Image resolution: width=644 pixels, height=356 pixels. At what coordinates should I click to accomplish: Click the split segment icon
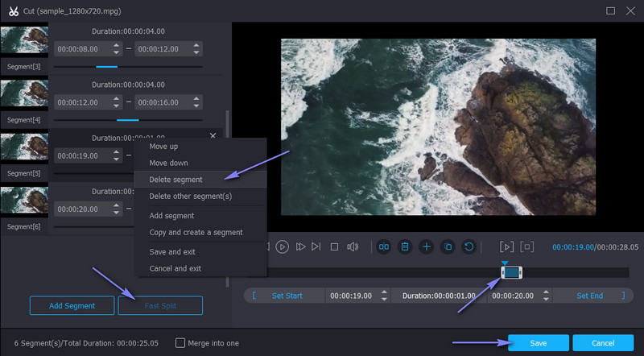[385, 246]
